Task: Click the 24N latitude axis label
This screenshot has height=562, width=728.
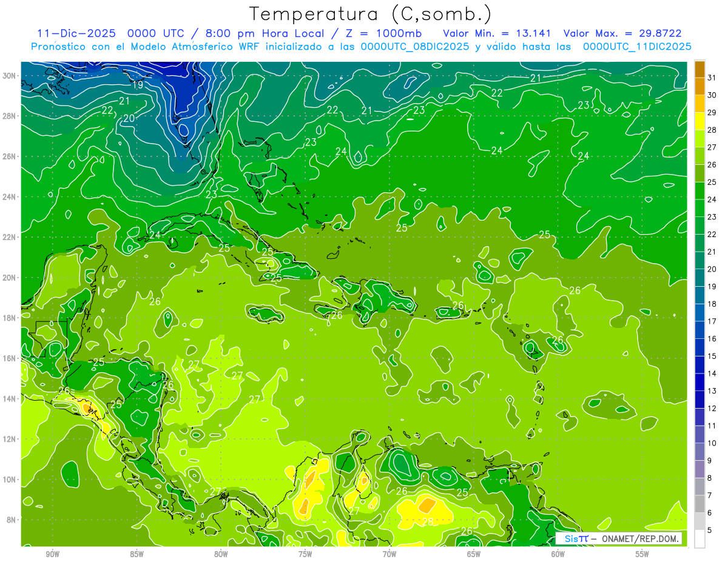Action: tap(10, 197)
